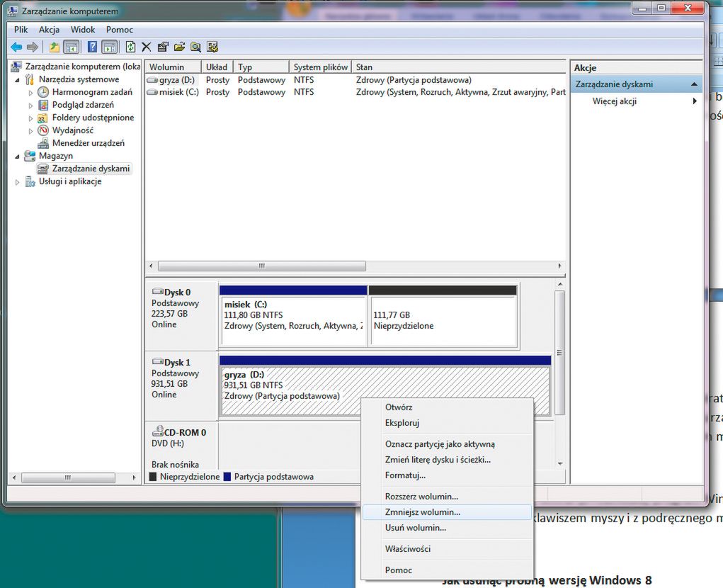Click the Harmonogram zadań clock icon
Viewport: 723px width, 588px height.
point(43,92)
